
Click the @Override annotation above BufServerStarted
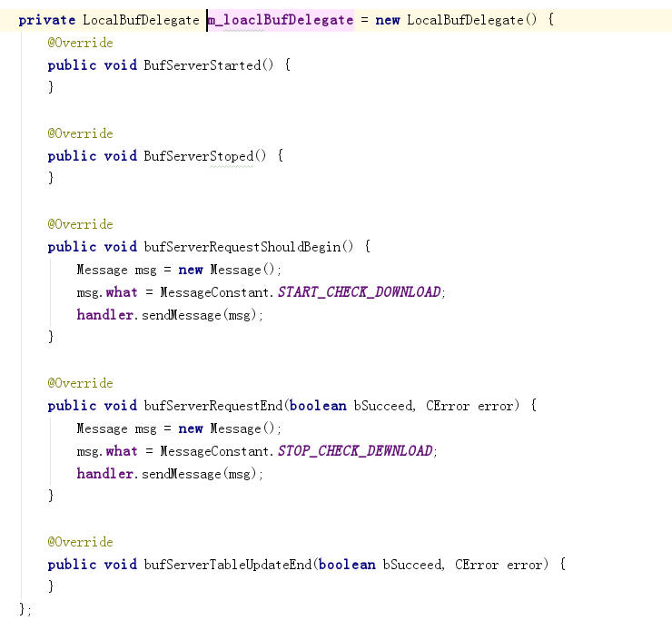(81, 43)
